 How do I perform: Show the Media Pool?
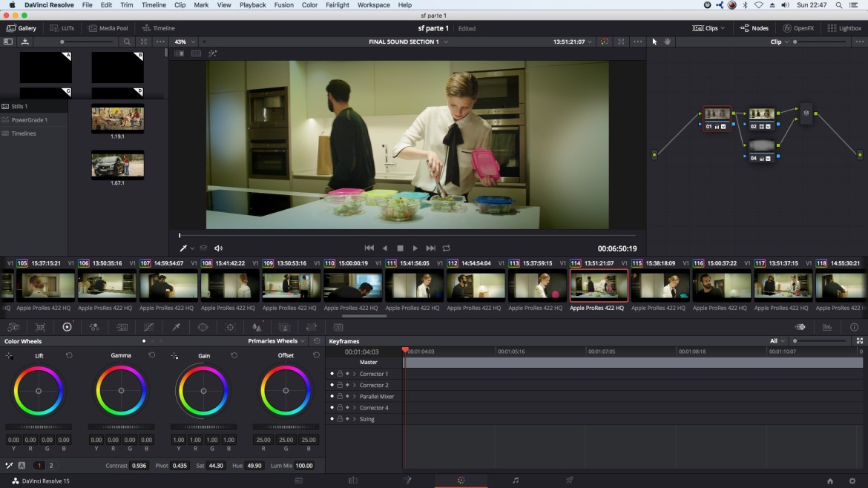point(108,28)
